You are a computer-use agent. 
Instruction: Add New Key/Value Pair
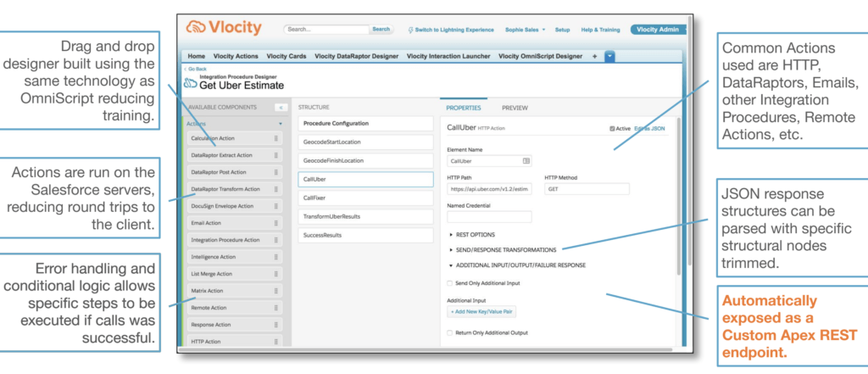click(x=481, y=311)
